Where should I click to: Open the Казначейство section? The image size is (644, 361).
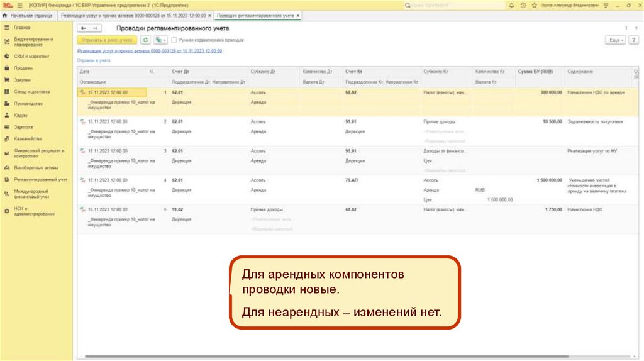28,139
